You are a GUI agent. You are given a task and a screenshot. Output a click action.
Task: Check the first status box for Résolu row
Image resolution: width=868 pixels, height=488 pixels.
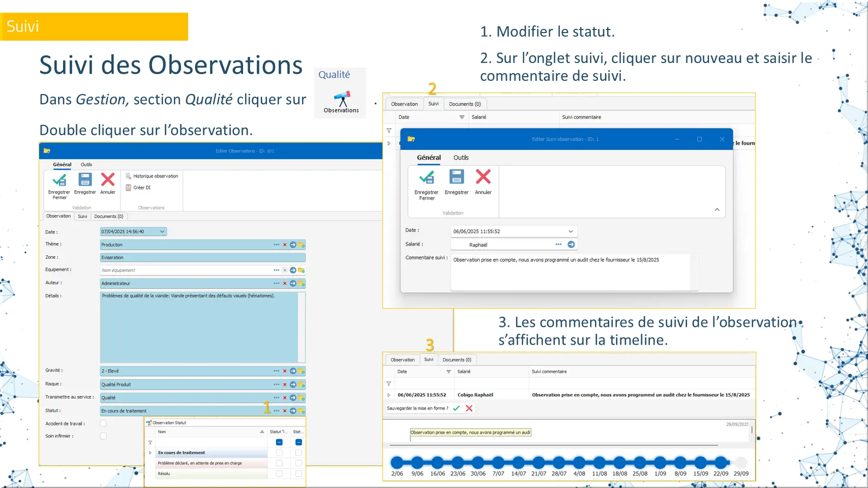[279, 474]
